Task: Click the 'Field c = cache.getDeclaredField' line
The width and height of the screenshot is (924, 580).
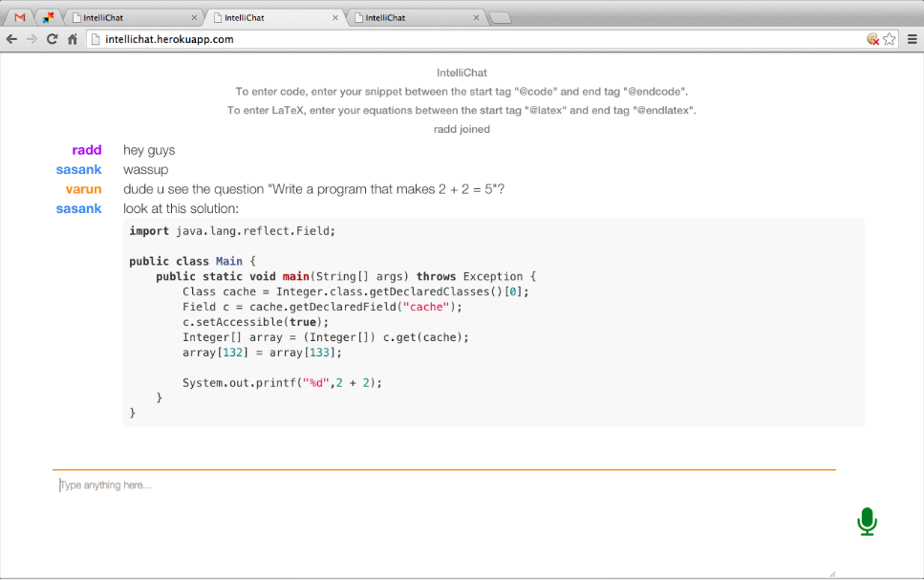Action: (x=322, y=307)
